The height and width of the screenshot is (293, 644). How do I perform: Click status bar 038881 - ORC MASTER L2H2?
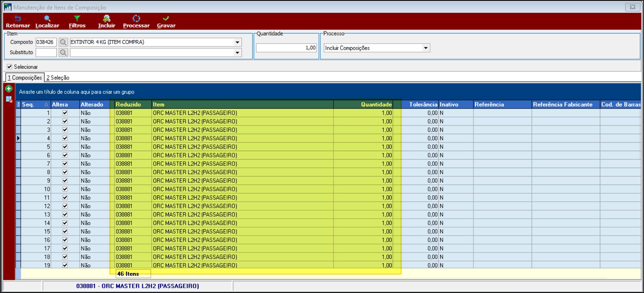point(137,286)
